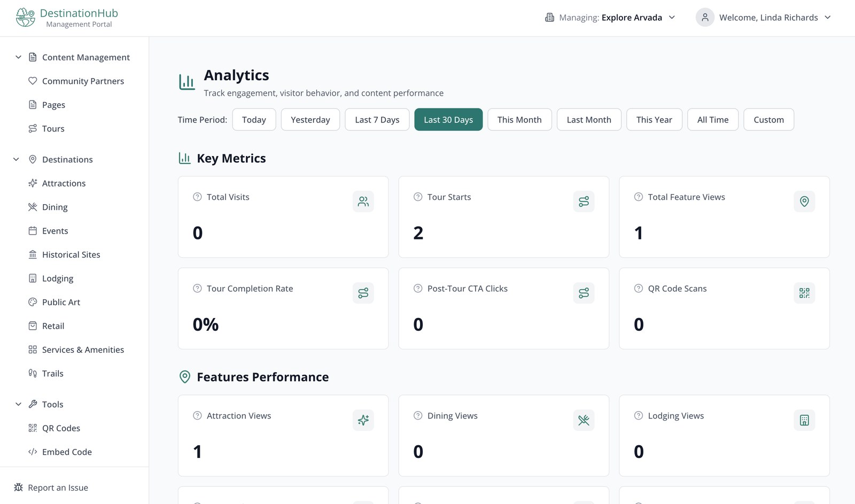Open the Welcome Linda Richards user menu
This screenshot has height=504, width=855.
(x=764, y=17)
